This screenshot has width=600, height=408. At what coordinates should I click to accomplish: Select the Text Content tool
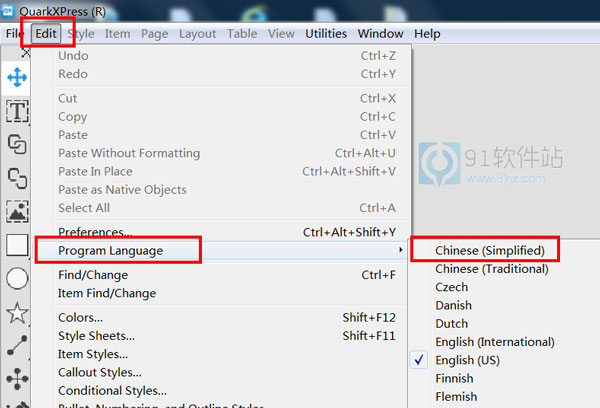point(17,111)
